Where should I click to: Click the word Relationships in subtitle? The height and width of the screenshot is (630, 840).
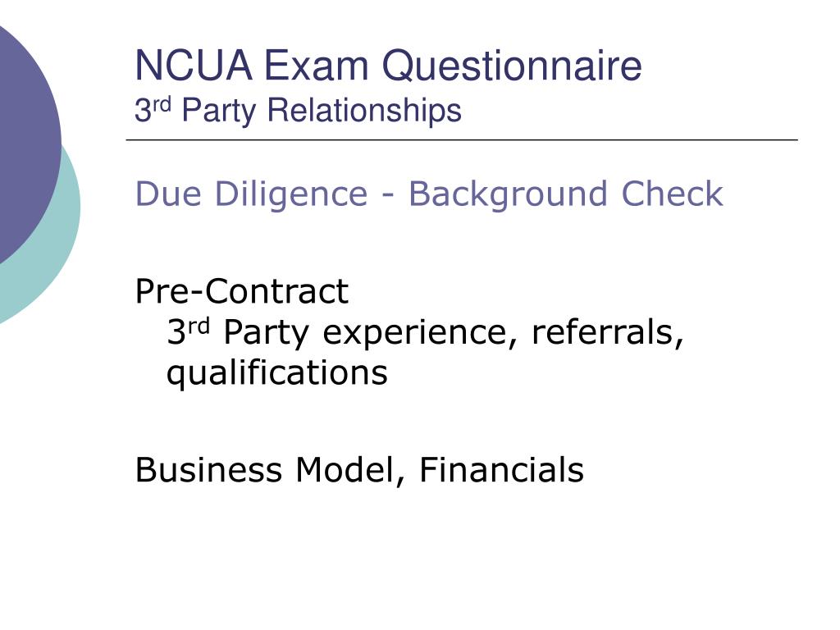[364, 110]
